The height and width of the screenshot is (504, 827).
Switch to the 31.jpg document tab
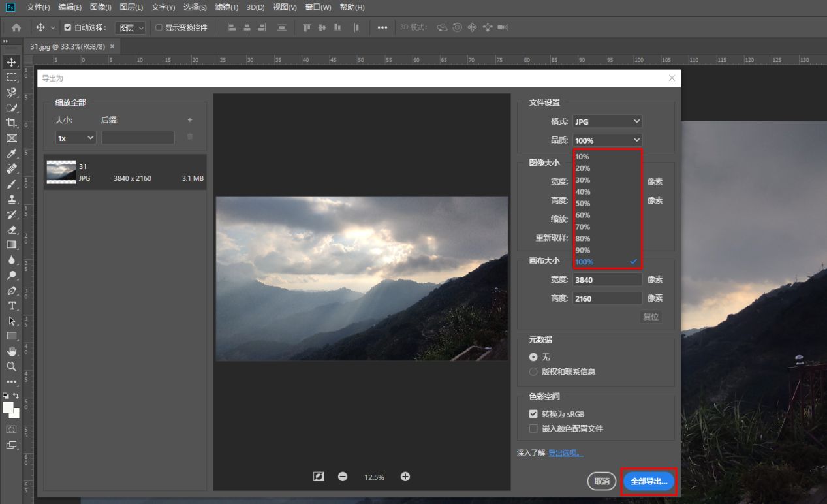(x=72, y=46)
